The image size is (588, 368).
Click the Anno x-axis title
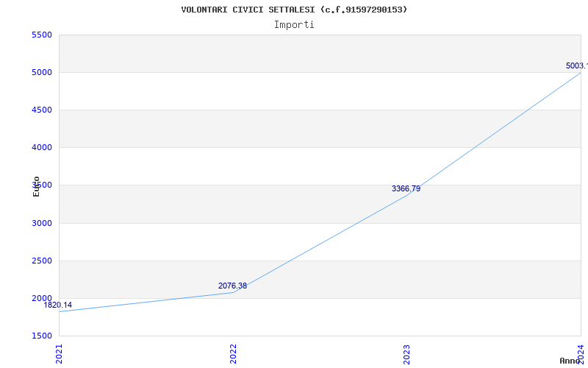pos(571,361)
